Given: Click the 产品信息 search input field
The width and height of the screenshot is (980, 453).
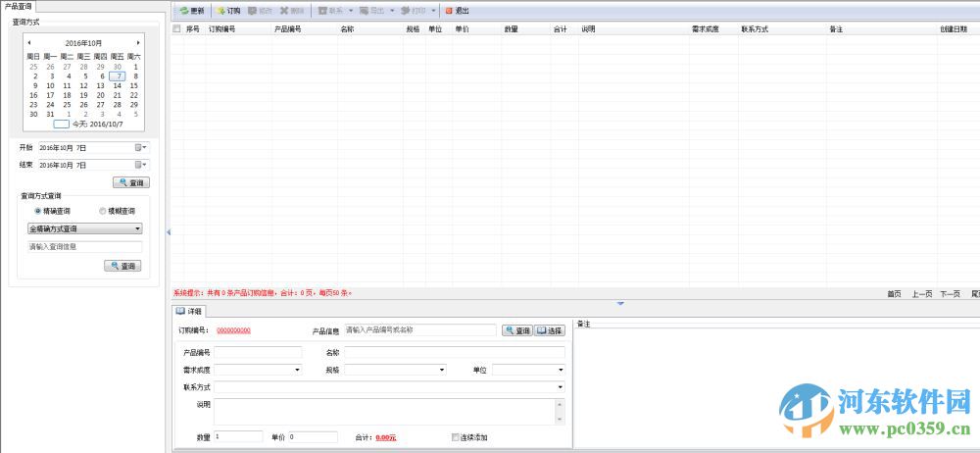Looking at the screenshot, I should pos(420,329).
